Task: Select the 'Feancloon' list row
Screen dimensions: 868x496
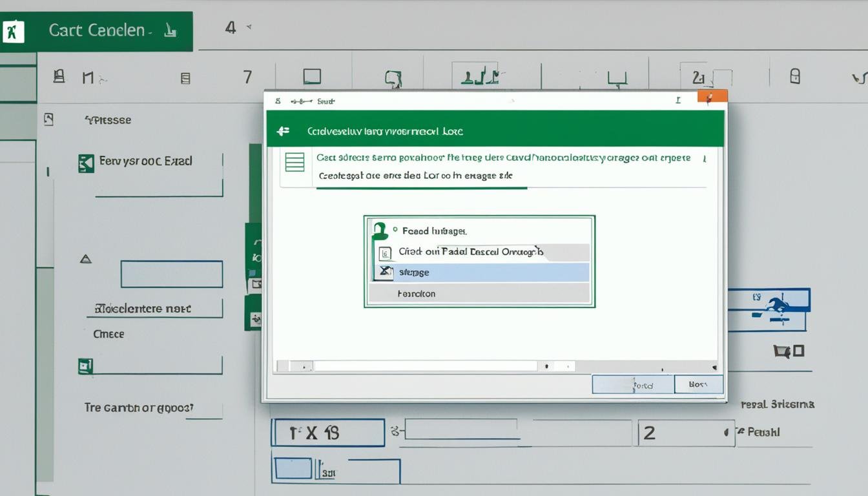Action: coord(480,293)
